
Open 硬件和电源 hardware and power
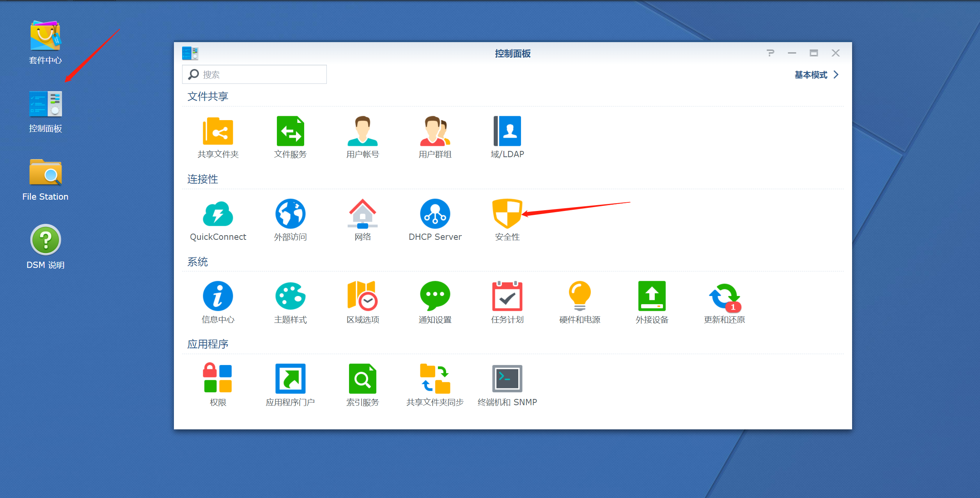click(x=579, y=296)
